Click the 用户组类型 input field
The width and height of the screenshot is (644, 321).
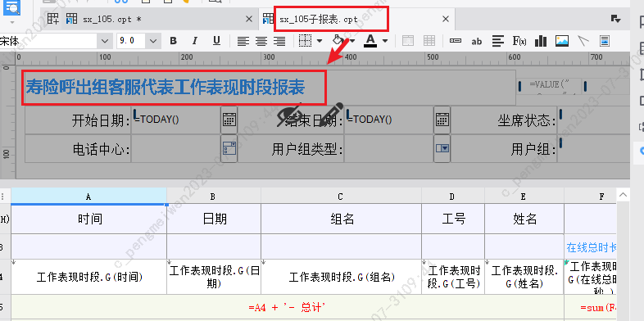389,148
